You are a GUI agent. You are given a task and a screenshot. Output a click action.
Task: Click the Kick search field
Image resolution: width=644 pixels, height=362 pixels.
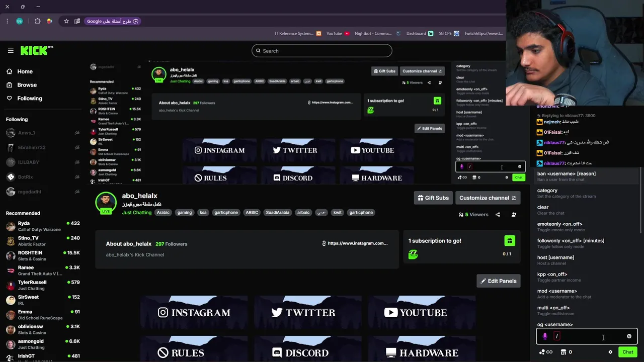click(322, 51)
